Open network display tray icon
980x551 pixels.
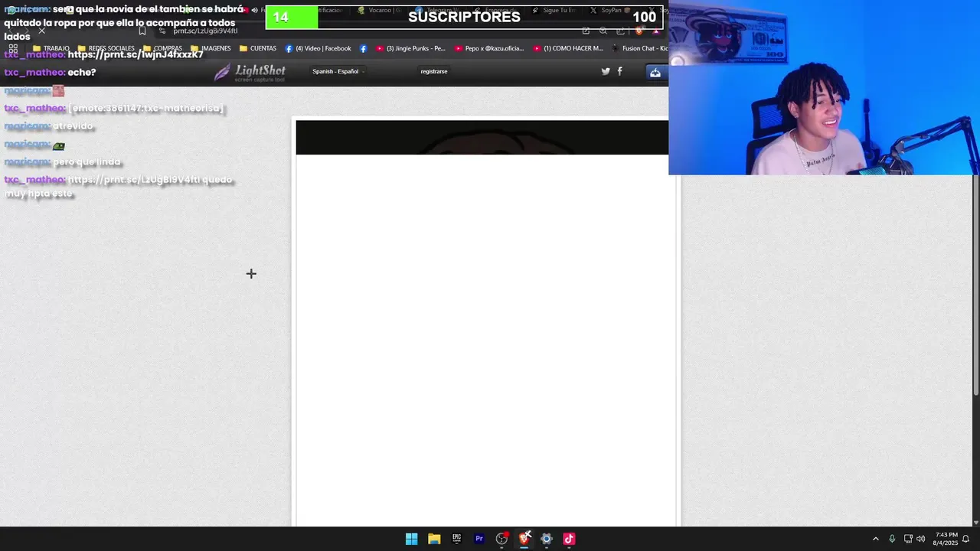(908, 539)
